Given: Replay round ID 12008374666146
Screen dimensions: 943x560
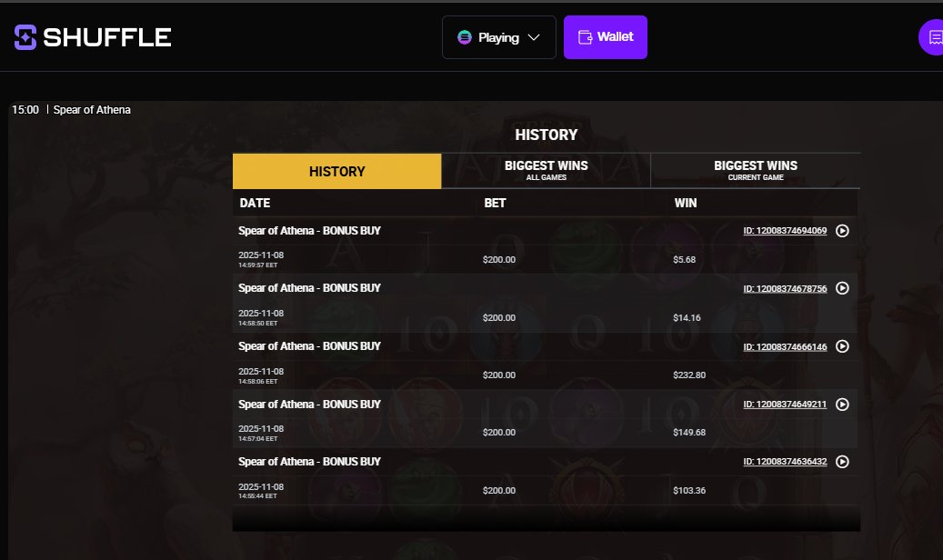Looking at the screenshot, I should (x=842, y=346).
